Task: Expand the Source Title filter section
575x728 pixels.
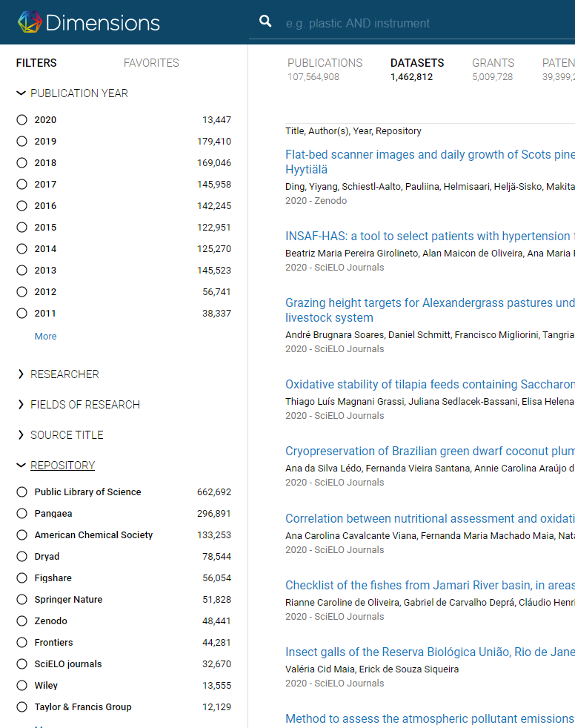Action: [60, 435]
